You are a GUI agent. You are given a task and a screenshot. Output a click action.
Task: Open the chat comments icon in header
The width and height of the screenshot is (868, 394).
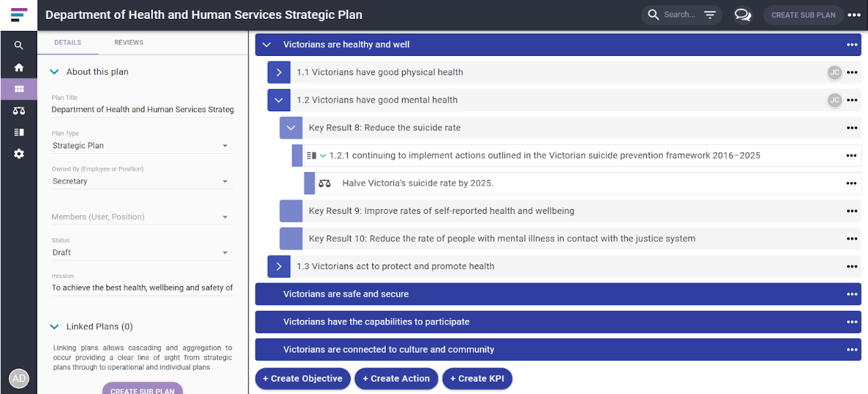click(x=743, y=15)
